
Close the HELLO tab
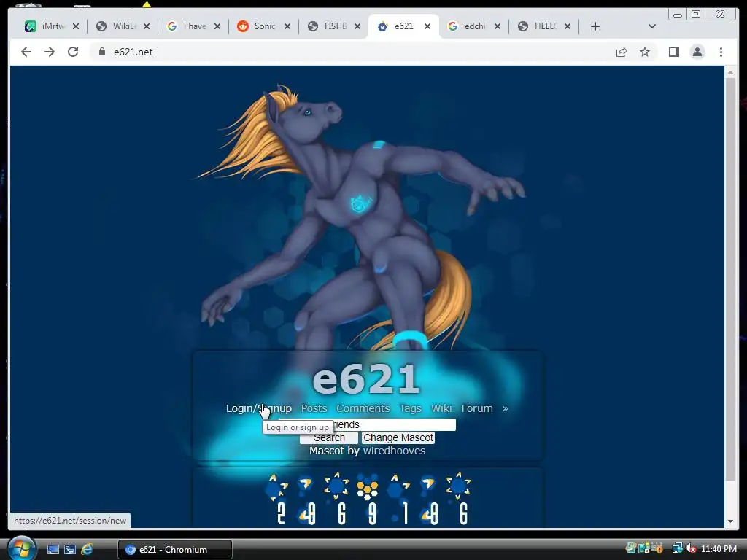[568, 27]
